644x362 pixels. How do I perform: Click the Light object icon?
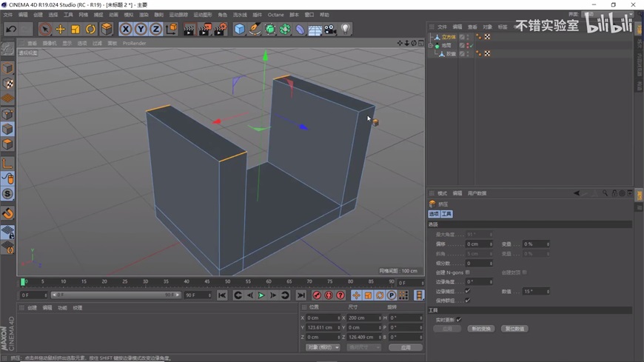(x=345, y=30)
